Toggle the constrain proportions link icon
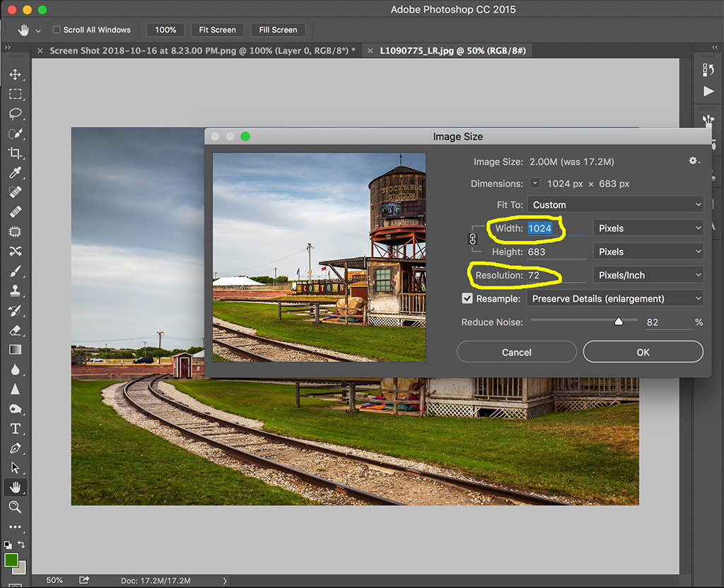This screenshot has width=724, height=588. pos(473,240)
